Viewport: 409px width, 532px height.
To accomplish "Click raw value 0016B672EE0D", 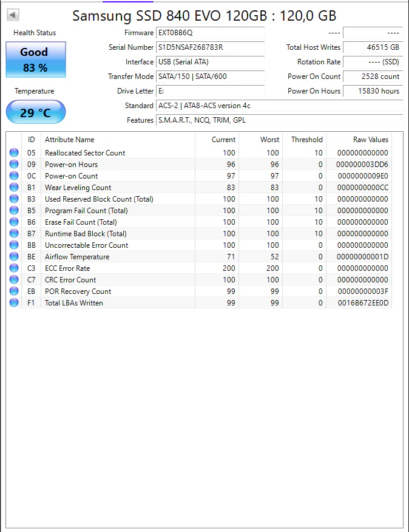I will click(363, 303).
